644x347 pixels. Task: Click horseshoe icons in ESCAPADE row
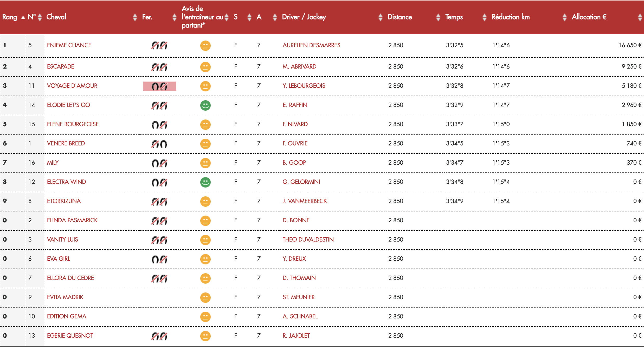click(159, 67)
